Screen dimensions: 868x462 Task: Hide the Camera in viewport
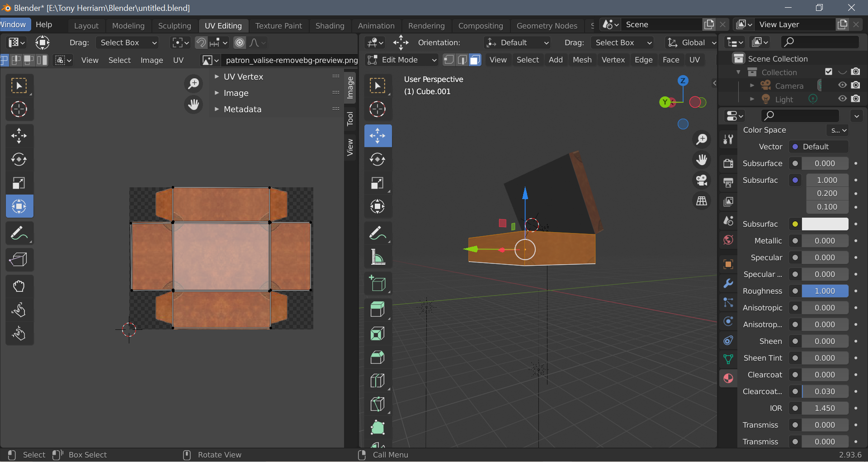pyautogui.click(x=843, y=86)
